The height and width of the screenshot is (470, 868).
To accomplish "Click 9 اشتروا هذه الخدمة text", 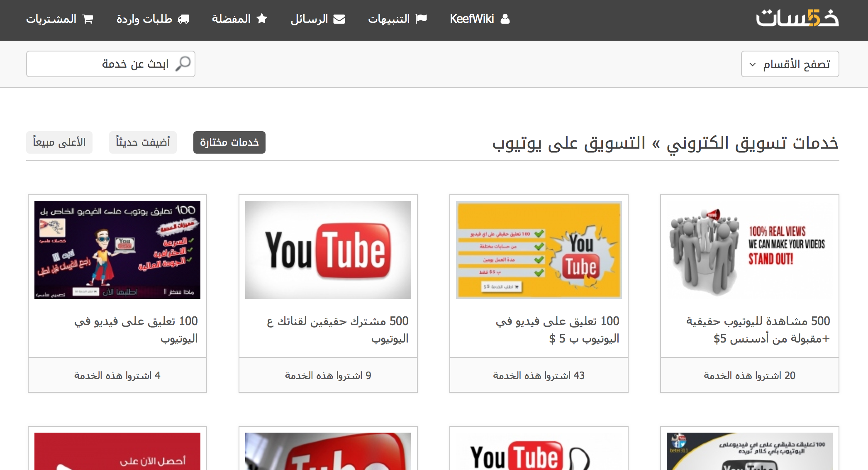I will (x=328, y=375).
